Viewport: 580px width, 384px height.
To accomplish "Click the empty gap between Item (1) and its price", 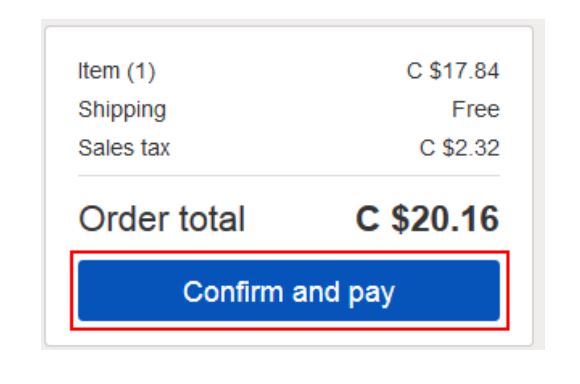I will (281, 71).
